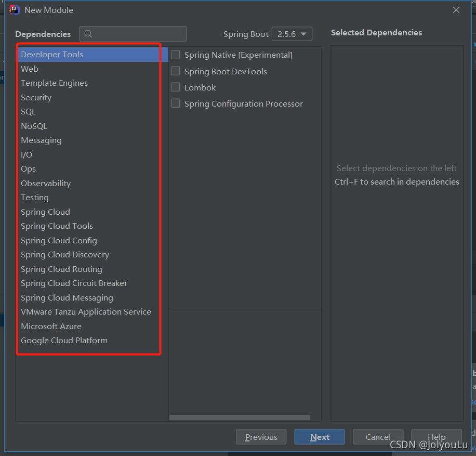Open Spring Cloud Tools category
Viewport: 476px width, 456px height.
coord(92,226)
